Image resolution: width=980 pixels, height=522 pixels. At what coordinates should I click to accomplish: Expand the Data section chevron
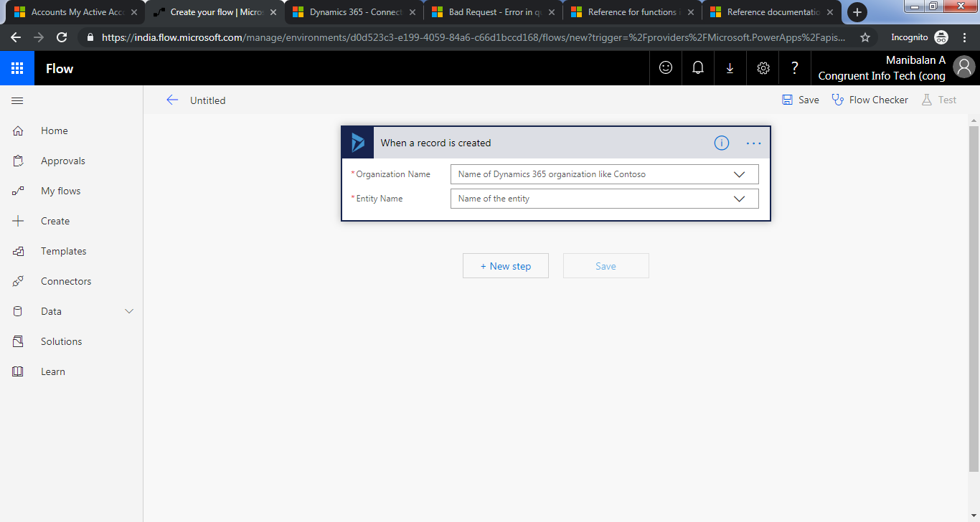point(129,311)
